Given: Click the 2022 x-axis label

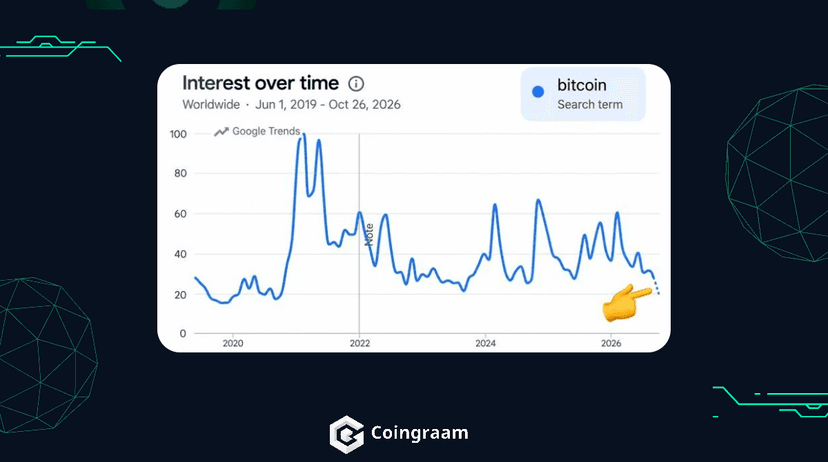Looking at the screenshot, I should 360,343.
